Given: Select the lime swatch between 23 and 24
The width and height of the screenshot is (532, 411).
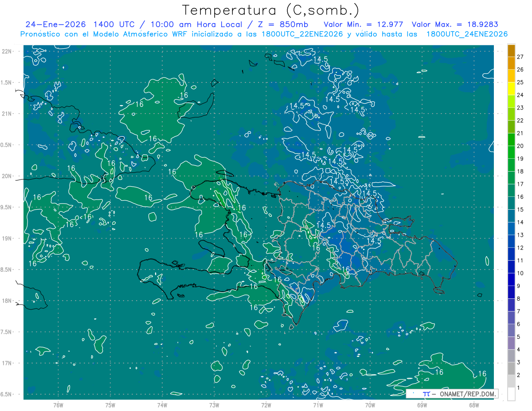Looking at the screenshot, I should coord(511,102).
